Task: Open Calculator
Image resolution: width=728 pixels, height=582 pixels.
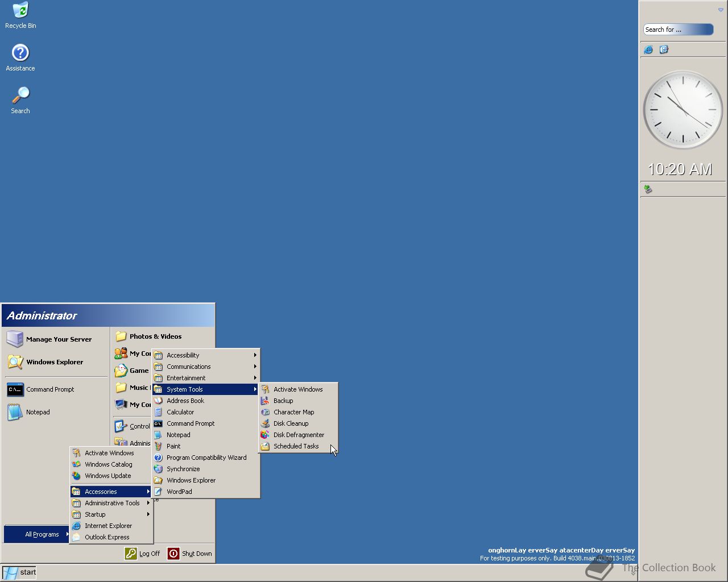Action: [x=206, y=412]
